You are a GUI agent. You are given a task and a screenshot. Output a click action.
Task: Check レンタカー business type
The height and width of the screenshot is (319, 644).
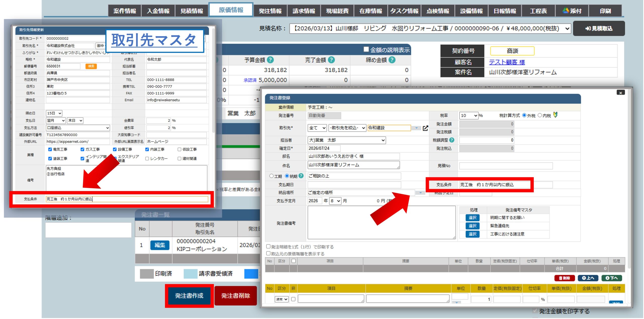(147, 158)
